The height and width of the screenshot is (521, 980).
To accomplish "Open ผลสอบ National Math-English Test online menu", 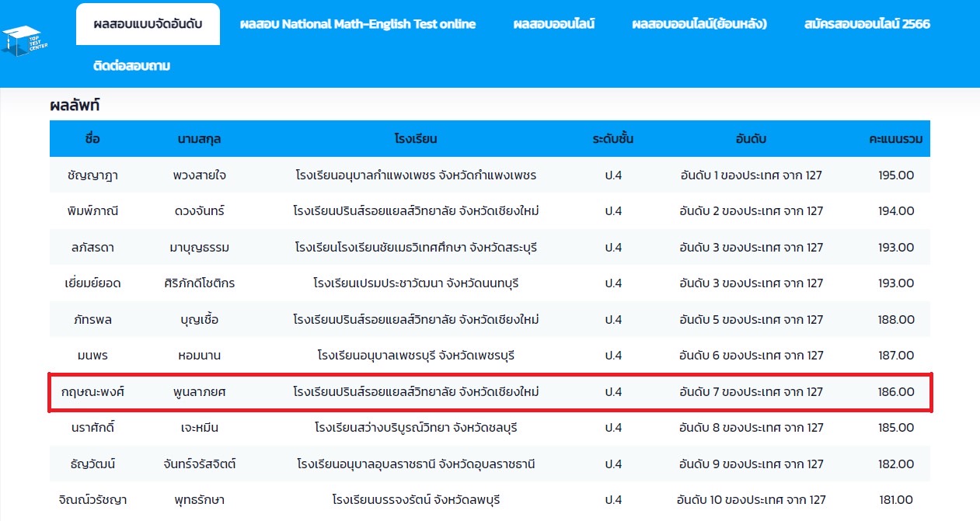I will point(357,24).
